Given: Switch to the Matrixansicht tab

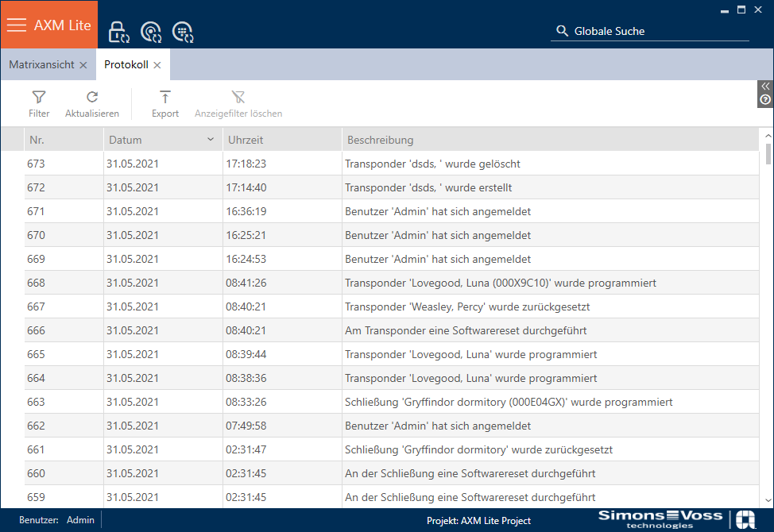Looking at the screenshot, I should (x=41, y=65).
